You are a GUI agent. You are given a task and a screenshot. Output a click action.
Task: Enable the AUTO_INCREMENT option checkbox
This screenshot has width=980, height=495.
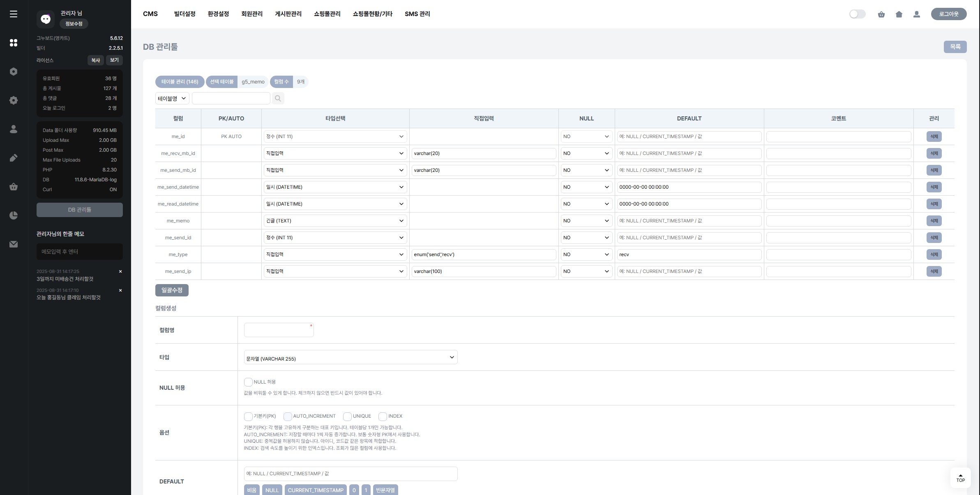288,416
